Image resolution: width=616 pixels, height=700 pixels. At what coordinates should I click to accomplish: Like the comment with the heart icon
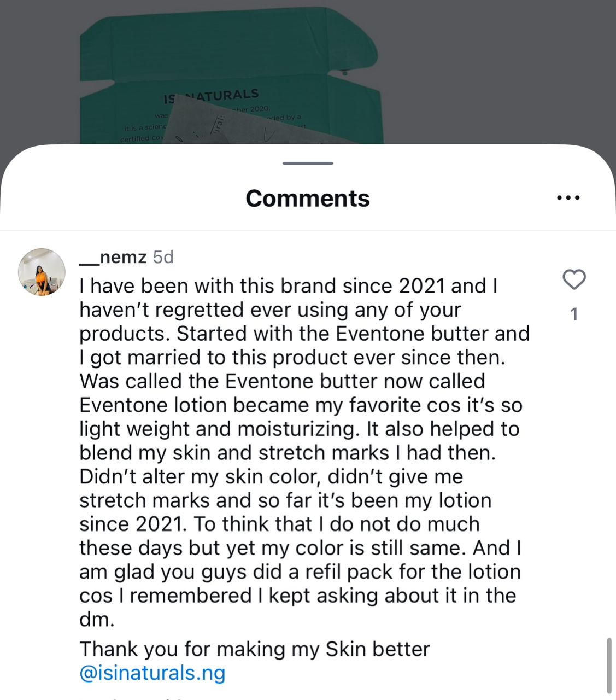[x=574, y=279]
